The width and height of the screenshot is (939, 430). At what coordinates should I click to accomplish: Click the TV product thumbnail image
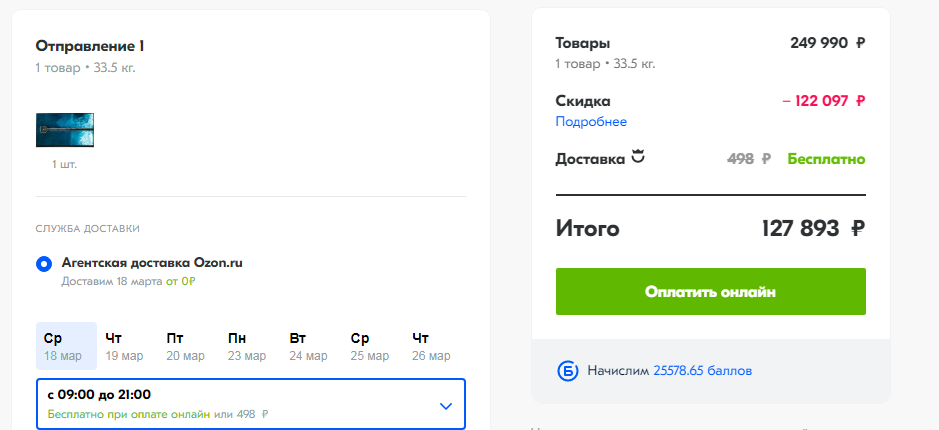(x=64, y=130)
